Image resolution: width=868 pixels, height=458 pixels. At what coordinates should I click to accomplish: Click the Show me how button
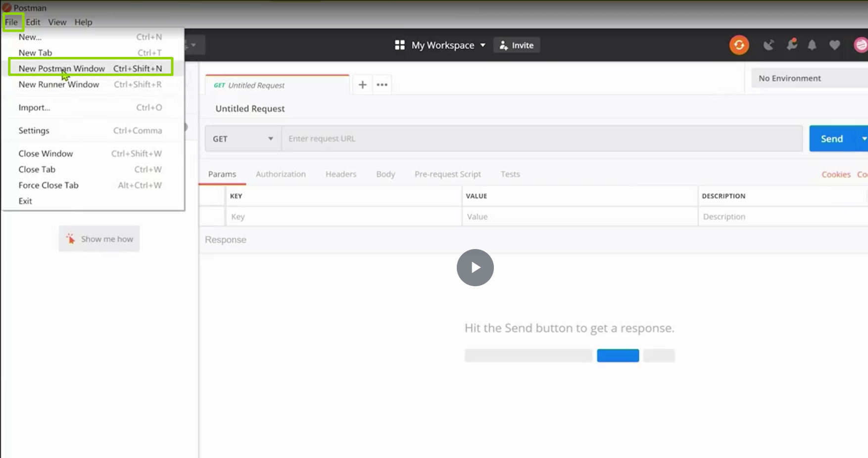pyautogui.click(x=99, y=239)
